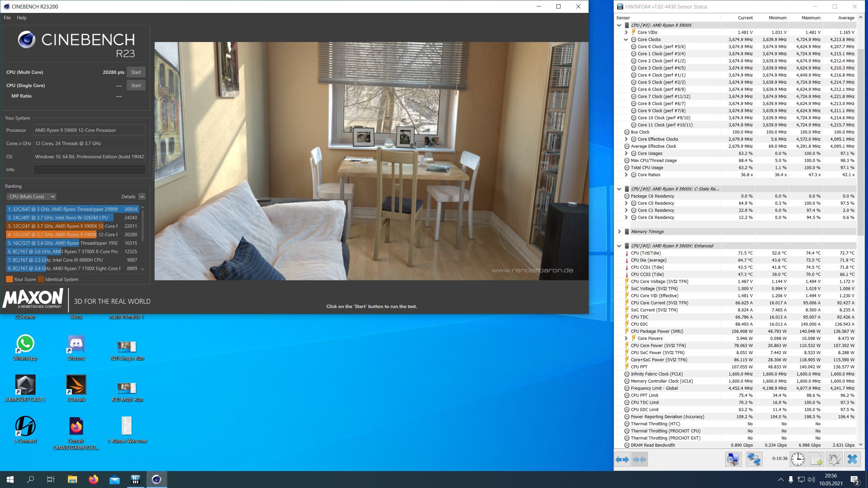Viewport: 868px width, 488px height.
Task: Collapse the Core Clocks tree node
Action: 626,40
